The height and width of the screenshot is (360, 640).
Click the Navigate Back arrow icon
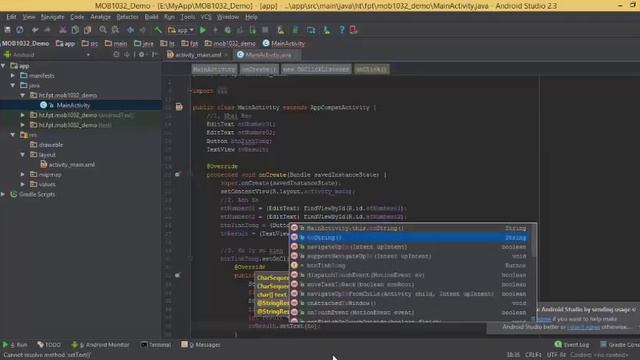[x=130, y=30]
